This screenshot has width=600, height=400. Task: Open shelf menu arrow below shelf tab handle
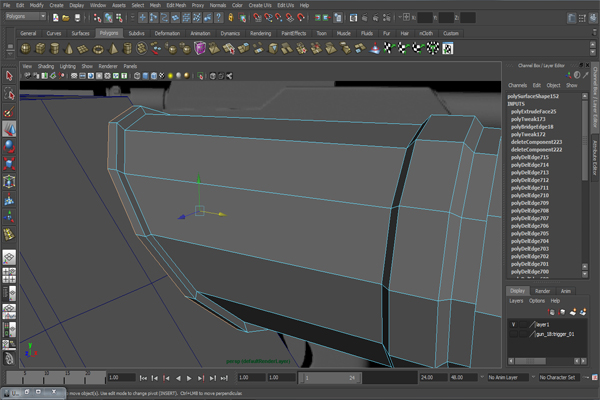(10, 55)
